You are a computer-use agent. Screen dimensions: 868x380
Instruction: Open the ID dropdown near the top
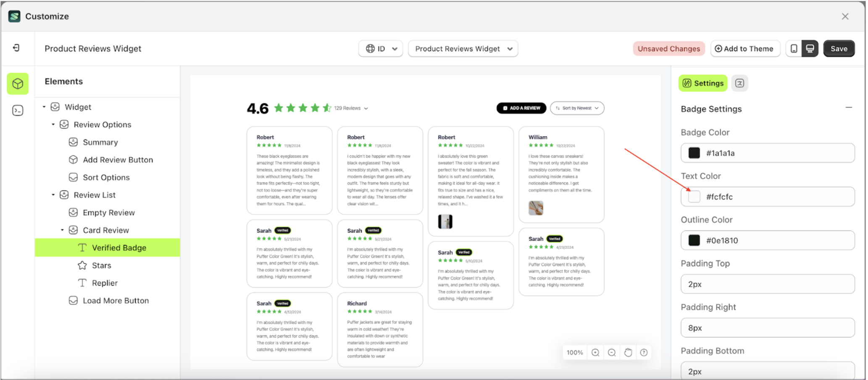point(380,48)
